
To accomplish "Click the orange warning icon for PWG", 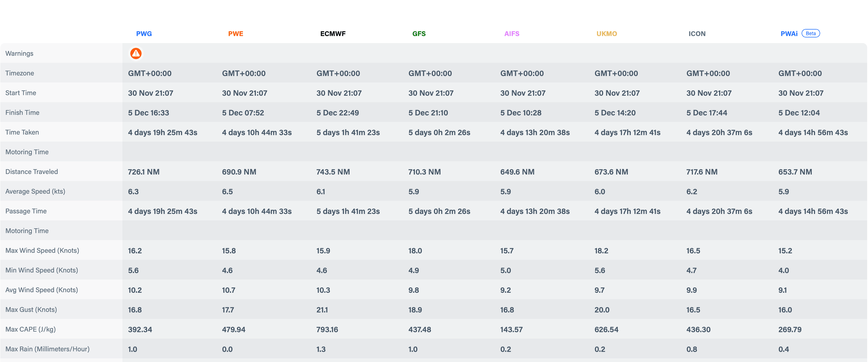I will [136, 53].
